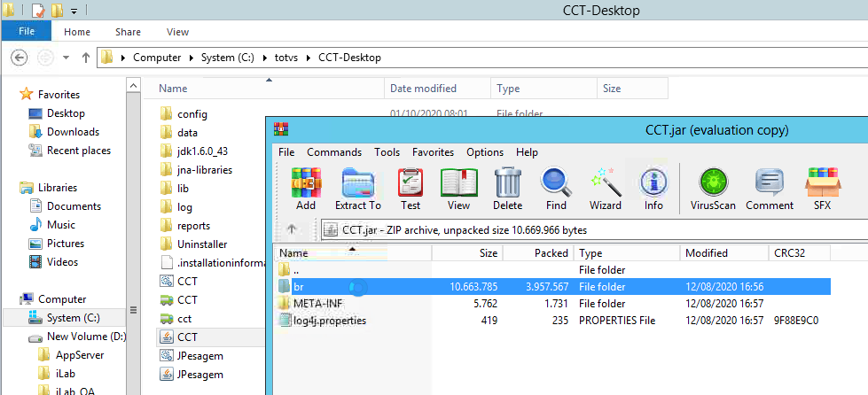Click New folder quick access icon
868x395 pixels.
pyautogui.click(x=57, y=10)
